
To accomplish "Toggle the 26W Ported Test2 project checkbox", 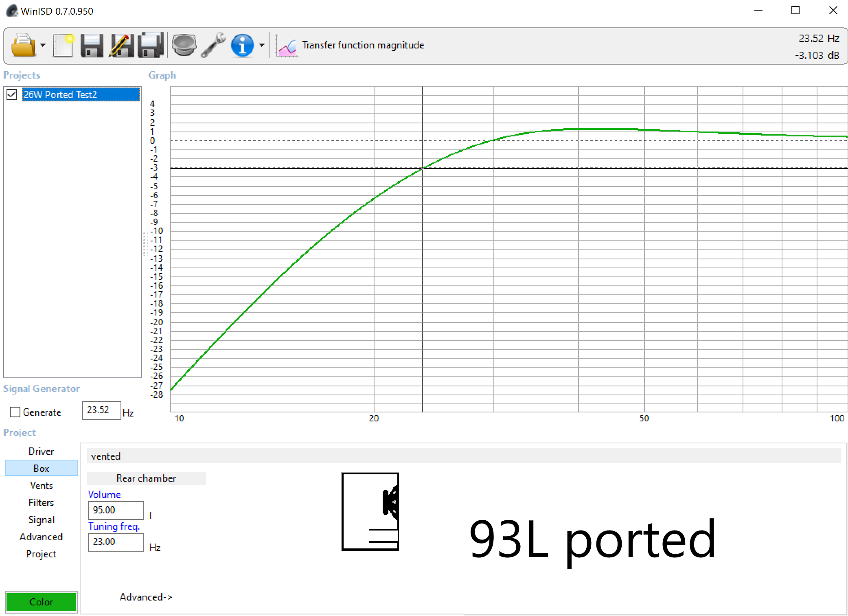I will 12,94.
